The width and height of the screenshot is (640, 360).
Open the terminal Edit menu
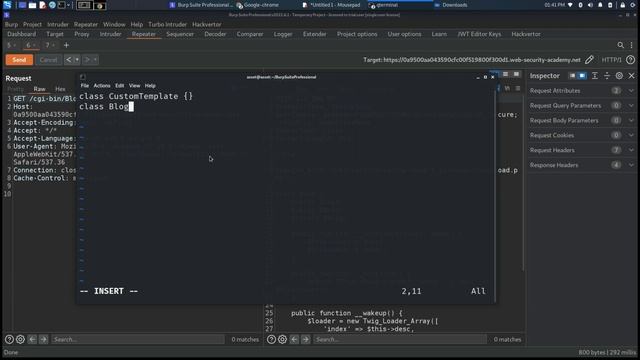tap(119, 86)
